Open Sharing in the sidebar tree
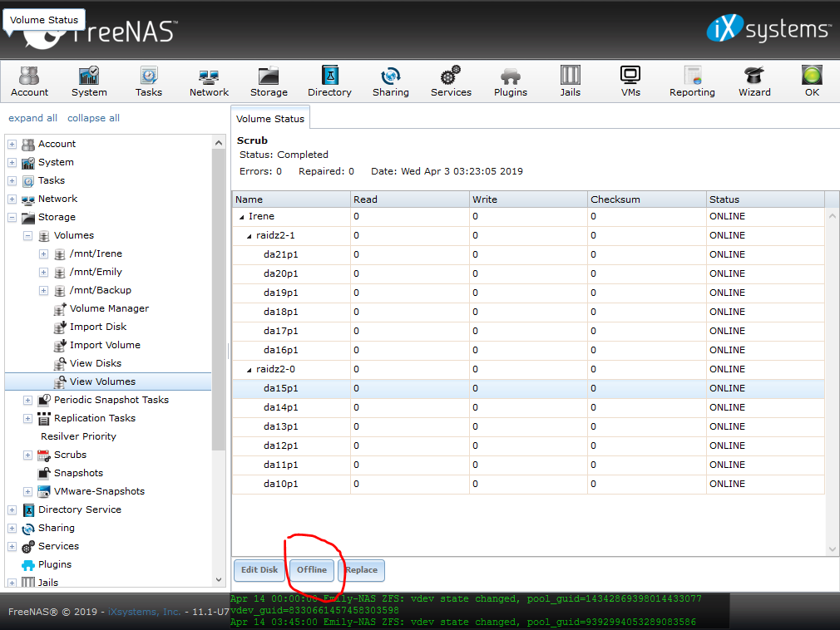 tap(57, 528)
